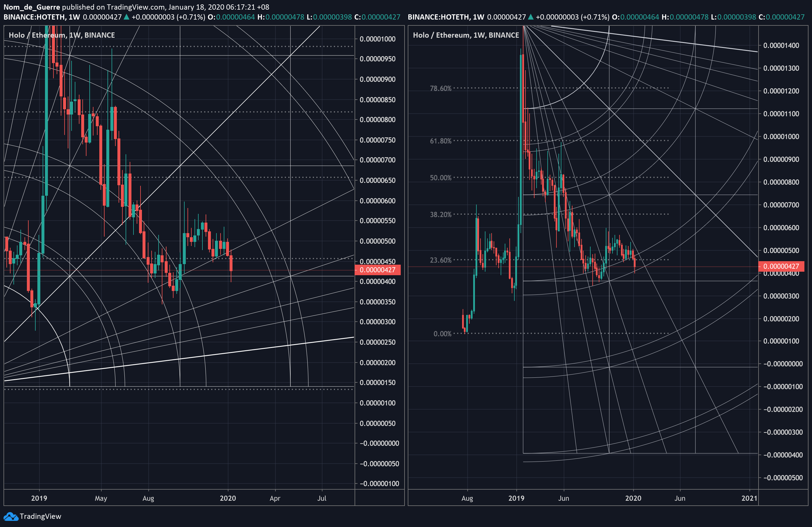
Task: Click the green up-triangle in left chart header
Action: [126, 17]
